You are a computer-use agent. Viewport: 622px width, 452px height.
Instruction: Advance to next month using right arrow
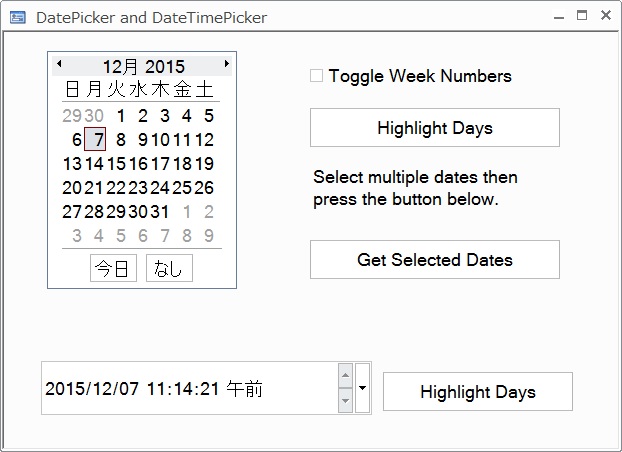point(227,63)
